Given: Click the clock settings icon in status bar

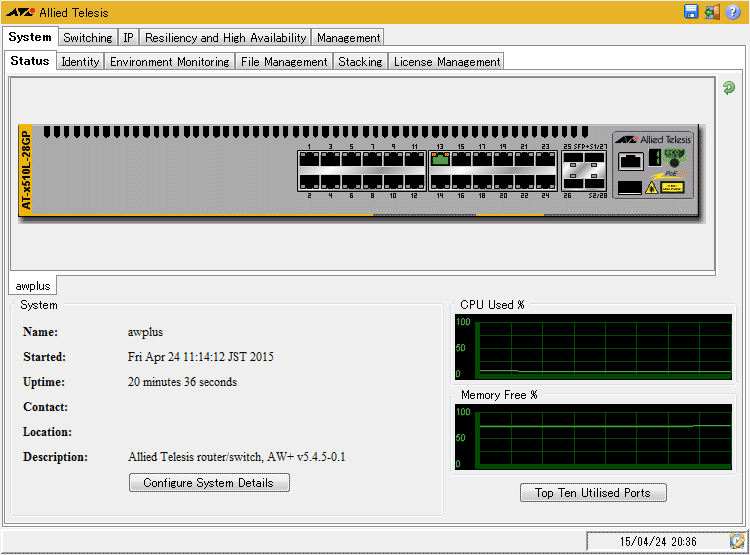Looking at the screenshot, I should coord(736,541).
